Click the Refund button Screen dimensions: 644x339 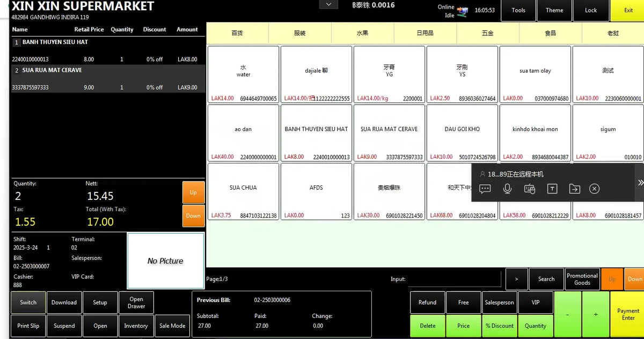pos(427,302)
